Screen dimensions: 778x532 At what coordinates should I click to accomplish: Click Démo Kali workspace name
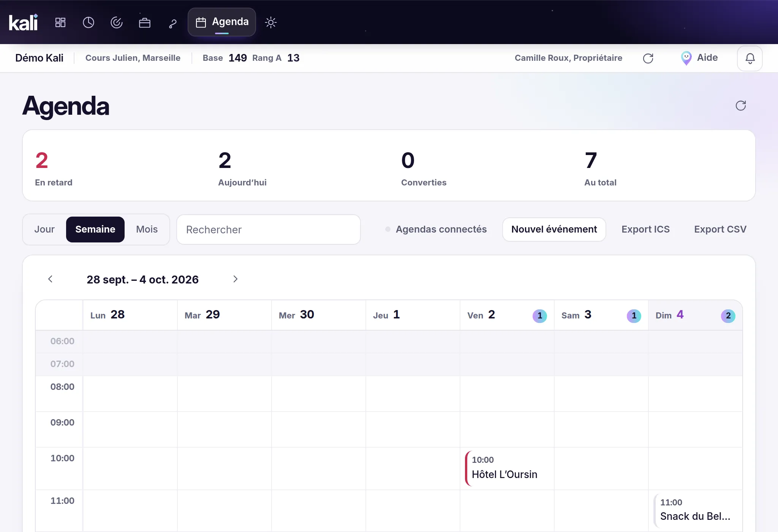pyautogui.click(x=39, y=58)
